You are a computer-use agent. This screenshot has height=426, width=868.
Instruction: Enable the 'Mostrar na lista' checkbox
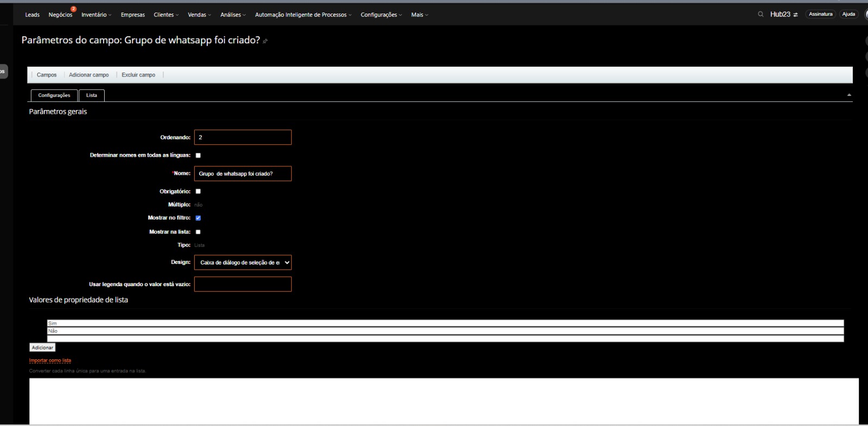(198, 232)
